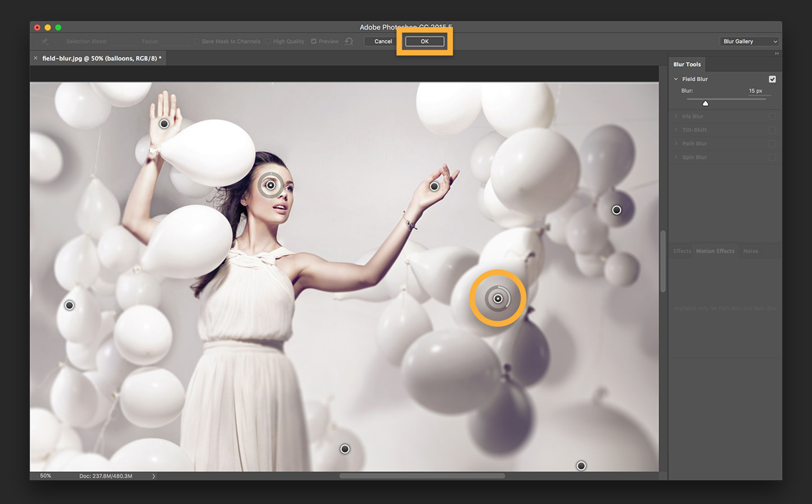The width and height of the screenshot is (812, 504).
Task: Collapse the Field Blur section
Action: 676,79
